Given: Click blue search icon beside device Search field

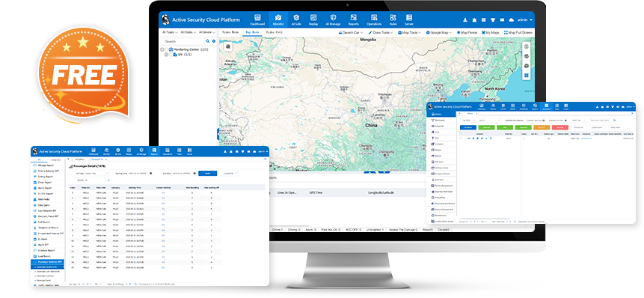Looking at the screenshot, I should pyautogui.click(x=208, y=41).
